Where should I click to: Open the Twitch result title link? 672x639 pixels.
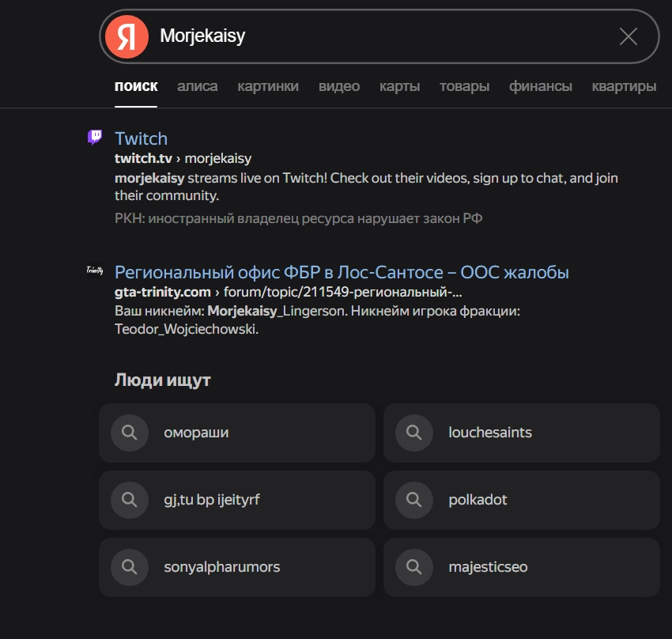[141, 138]
